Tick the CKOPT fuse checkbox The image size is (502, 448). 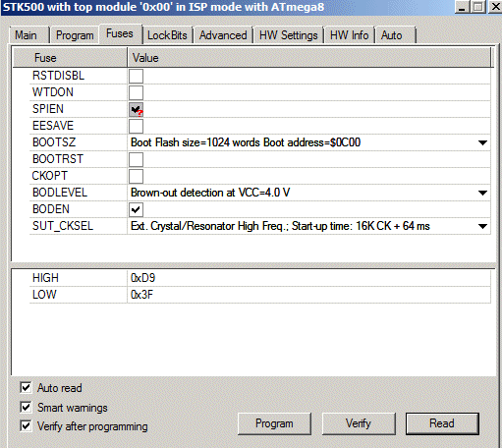[x=136, y=176]
